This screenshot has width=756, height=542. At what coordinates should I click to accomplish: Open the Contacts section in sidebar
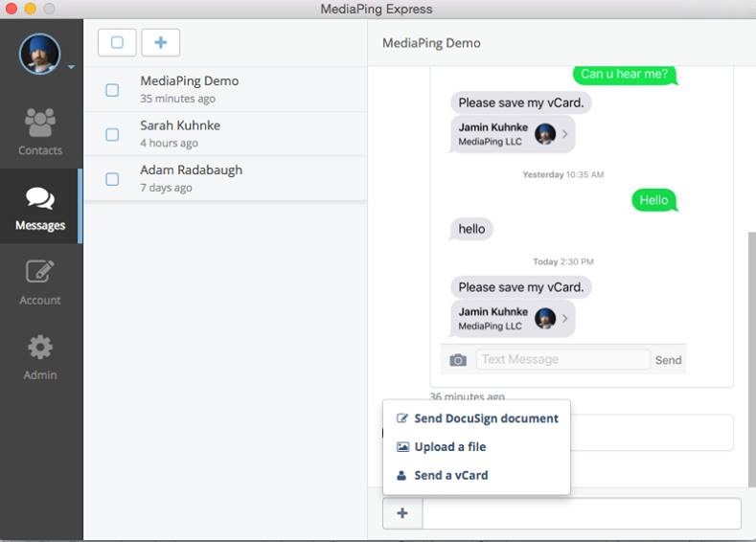(x=40, y=131)
